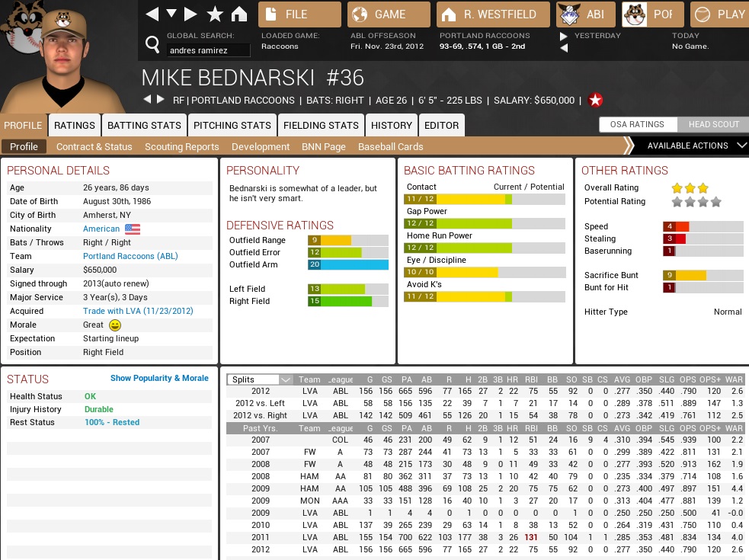Toggle Show Popularity & Morale
Screen dimensions: 749x560
[x=159, y=378]
